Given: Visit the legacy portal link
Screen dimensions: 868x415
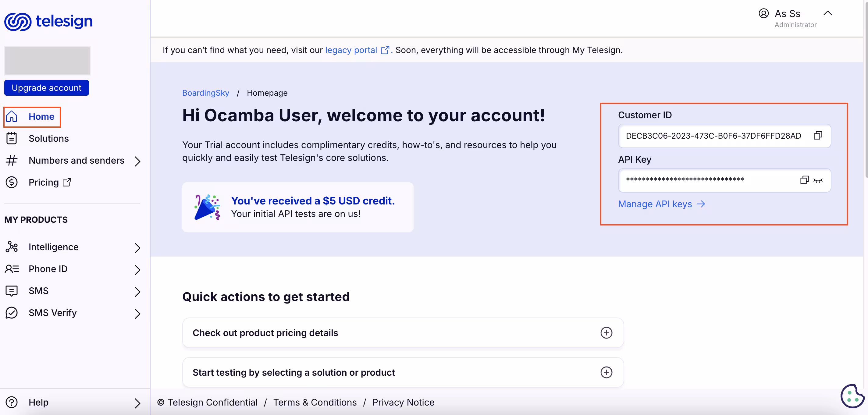Looking at the screenshot, I should (351, 50).
